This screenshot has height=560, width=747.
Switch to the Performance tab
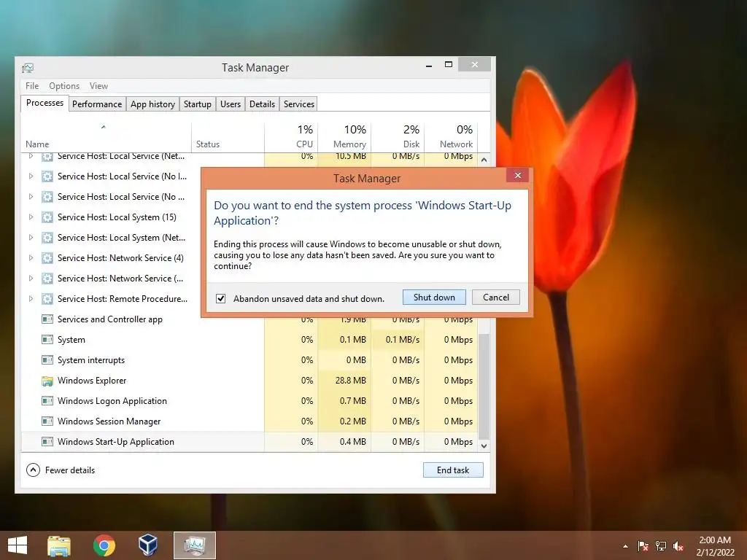[x=97, y=104]
